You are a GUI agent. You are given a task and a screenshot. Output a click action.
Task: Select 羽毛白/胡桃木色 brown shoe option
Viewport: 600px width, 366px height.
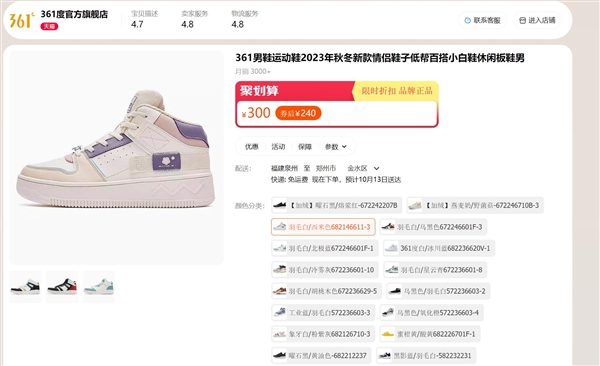pyautogui.click(x=326, y=291)
